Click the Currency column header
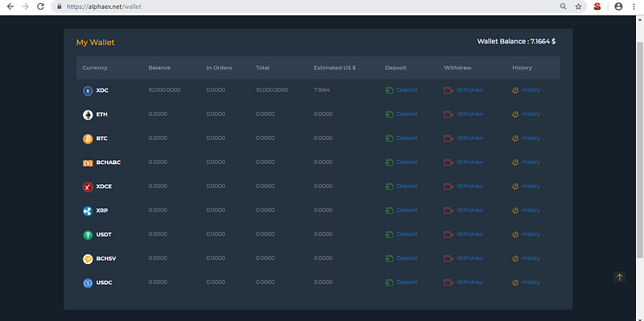Image resolution: width=644 pixels, height=321 pixels. point(95,68)
